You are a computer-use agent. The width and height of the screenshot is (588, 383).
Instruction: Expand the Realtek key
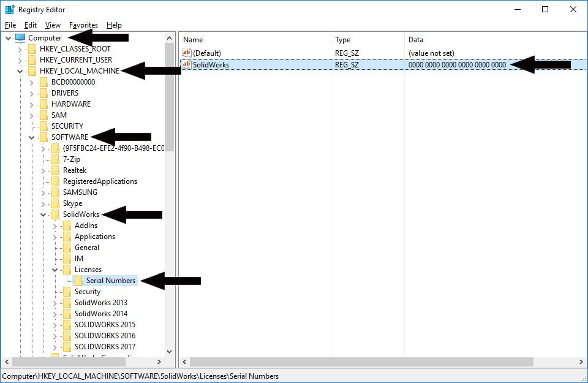pos(43,171)
